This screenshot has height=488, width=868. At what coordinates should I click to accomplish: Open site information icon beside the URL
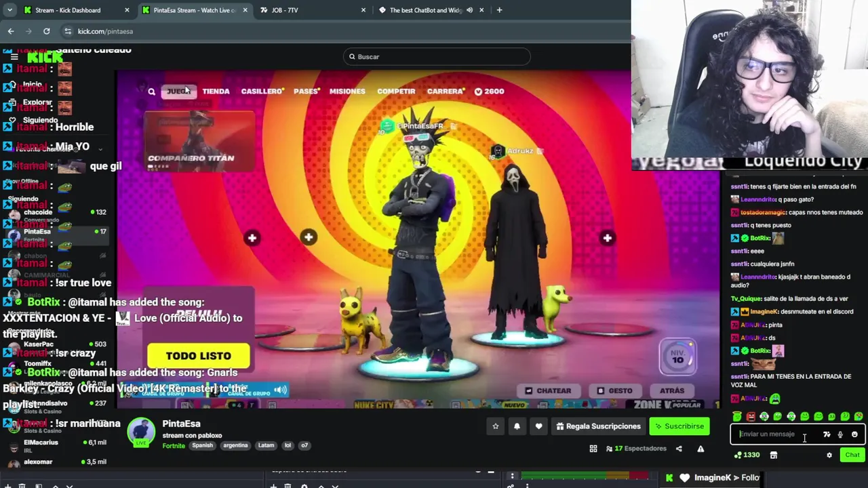(x=68, y=31)
